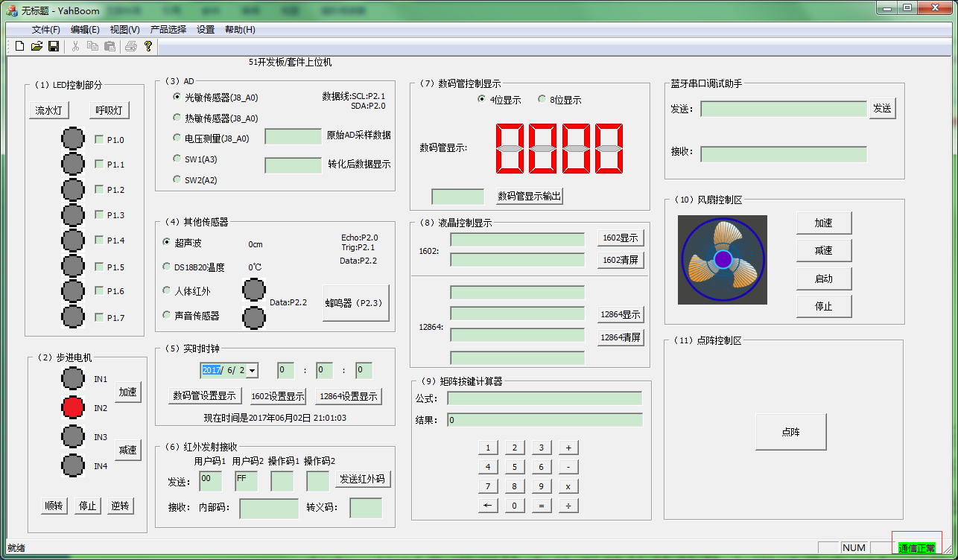This screenshot has width=958, height=560.
Task: Click the 蜂鸣器 (P2.3) buzzer button
Action: [x=355, y=303]
